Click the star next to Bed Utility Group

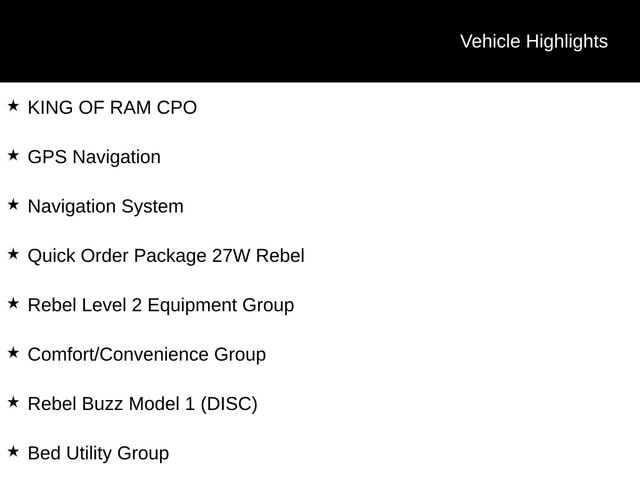click(13, 452)
